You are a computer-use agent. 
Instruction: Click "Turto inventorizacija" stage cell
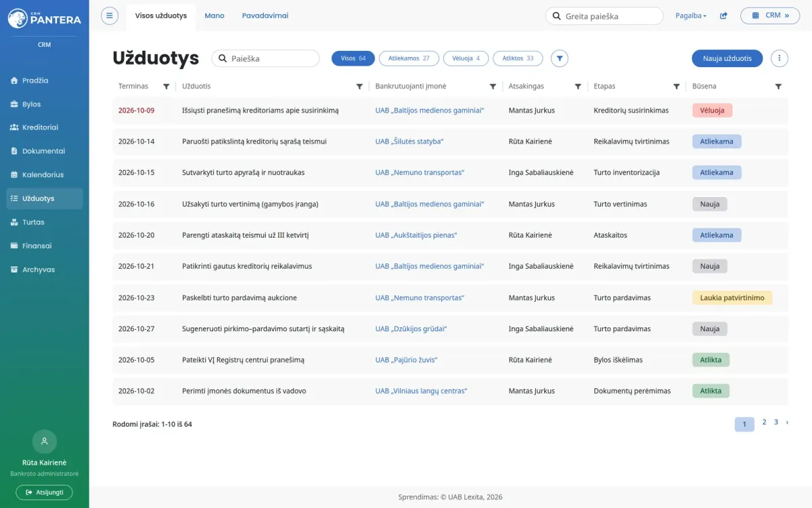pos(627,173)
